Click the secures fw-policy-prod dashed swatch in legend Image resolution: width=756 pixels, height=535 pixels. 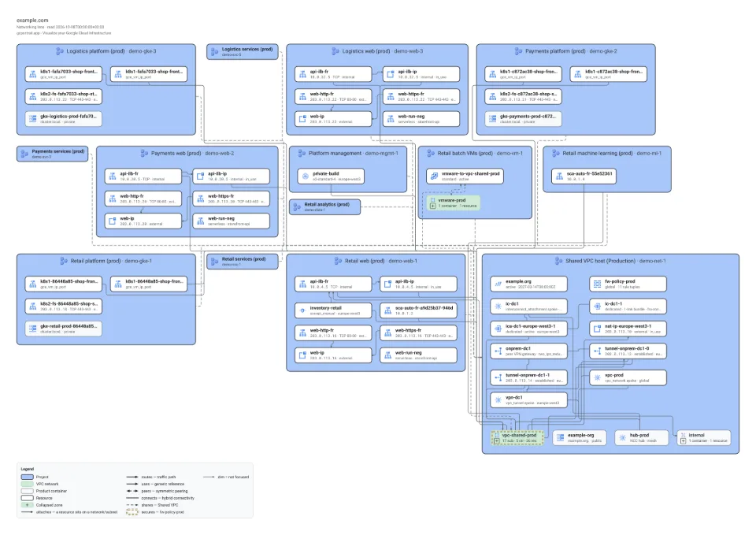tap(132, 512)
